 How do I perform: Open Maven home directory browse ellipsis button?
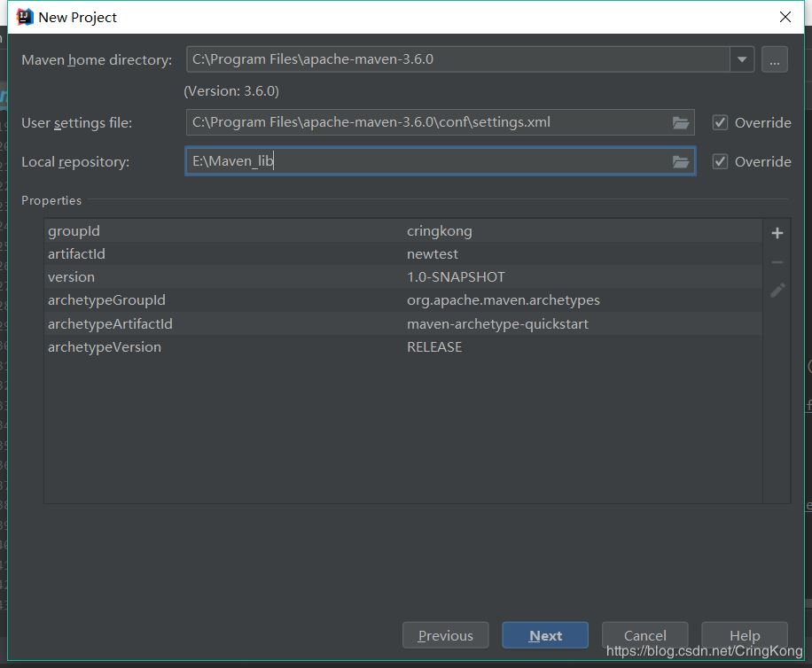(774, 60)
